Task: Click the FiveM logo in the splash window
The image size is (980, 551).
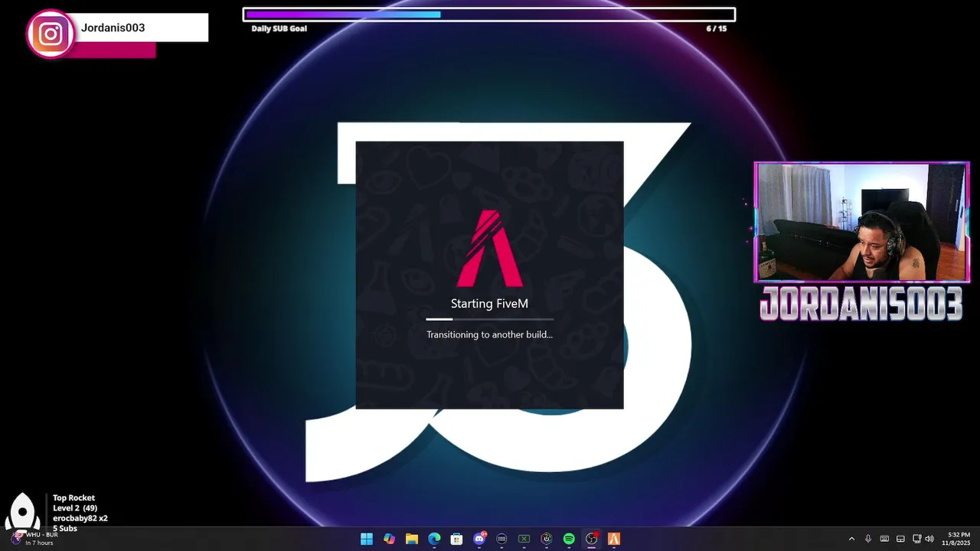Action: click(x=490, y=248)
